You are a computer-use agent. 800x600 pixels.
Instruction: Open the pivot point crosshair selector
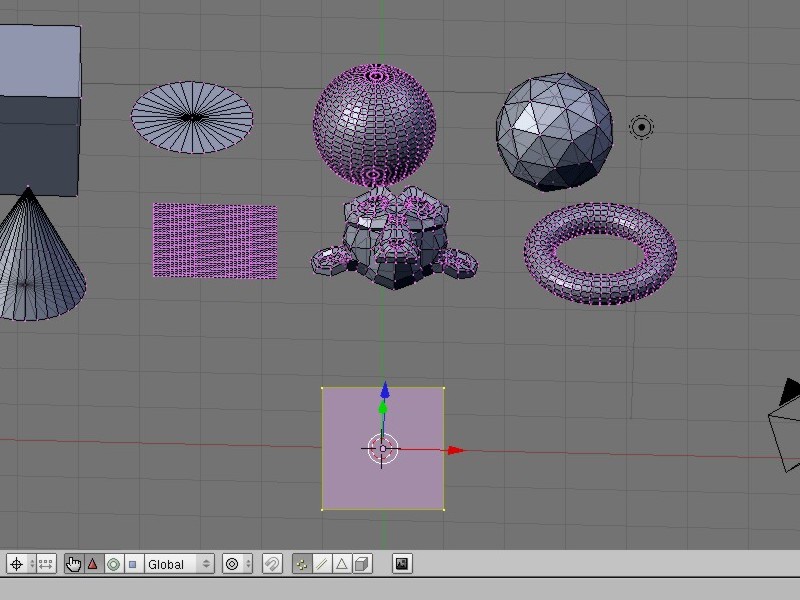tap(21, 564)
